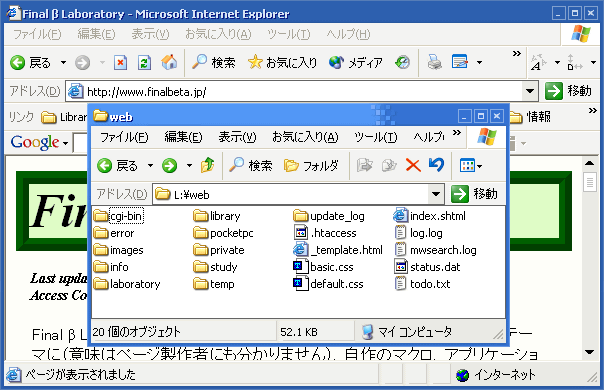Toggle the Folders (フォルダ) pane in web window
Image resolution: width=604 pixels, height=390 pixels.
[311, 166]
